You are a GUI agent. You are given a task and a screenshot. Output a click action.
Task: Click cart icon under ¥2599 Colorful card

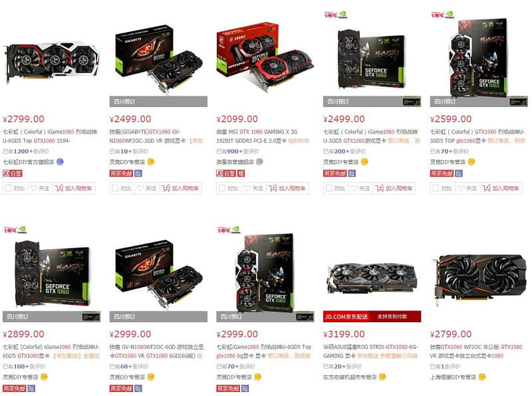point(487,188)
